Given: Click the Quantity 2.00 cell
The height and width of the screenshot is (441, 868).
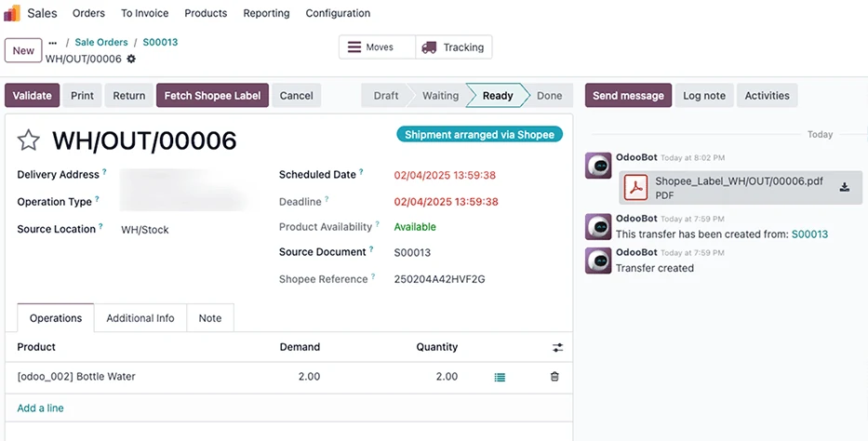Looking at the screenshot, I should pos(447,376).
